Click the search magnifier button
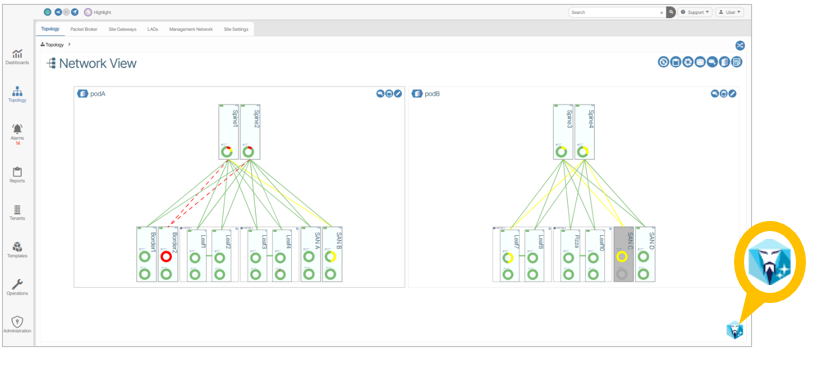The height and width of the screenshot is (365, 830). [x=671, y=12]
